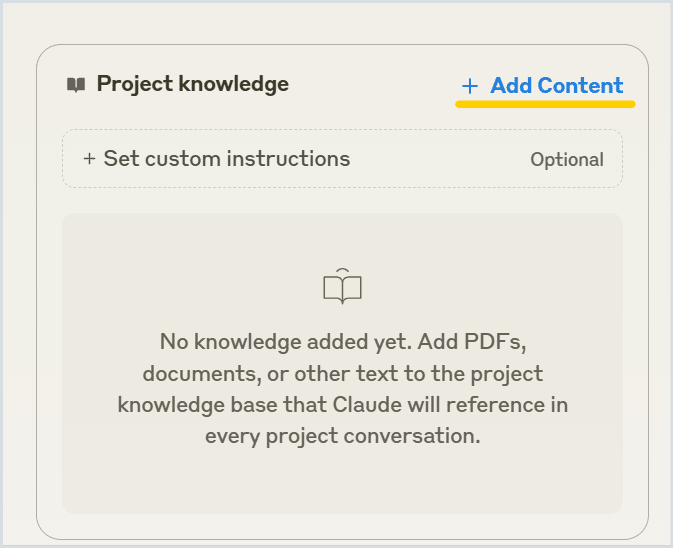Click the yellow underline beneath Add Content

pos(545,104)
